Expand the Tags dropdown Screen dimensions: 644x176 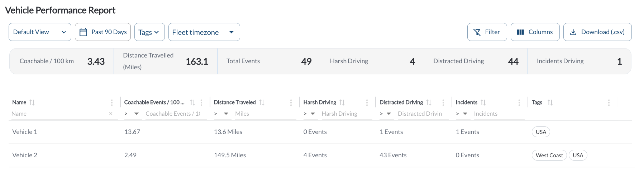click(x=149, y=32)
